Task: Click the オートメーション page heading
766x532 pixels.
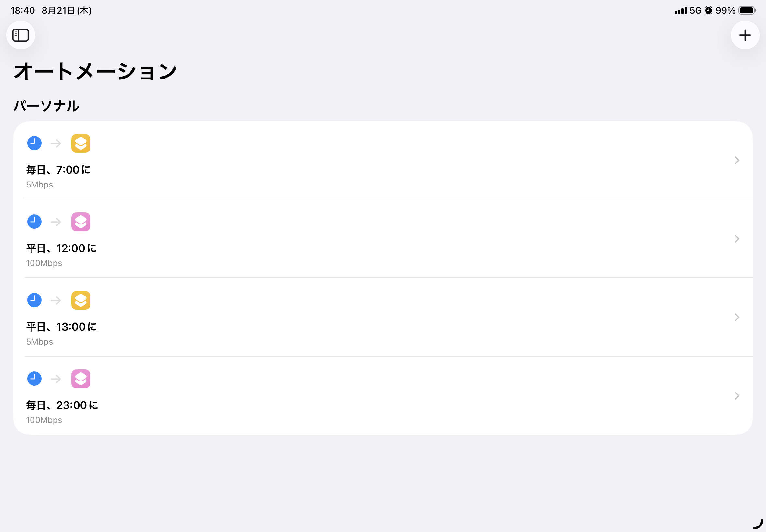Action: tap(95, 71)
